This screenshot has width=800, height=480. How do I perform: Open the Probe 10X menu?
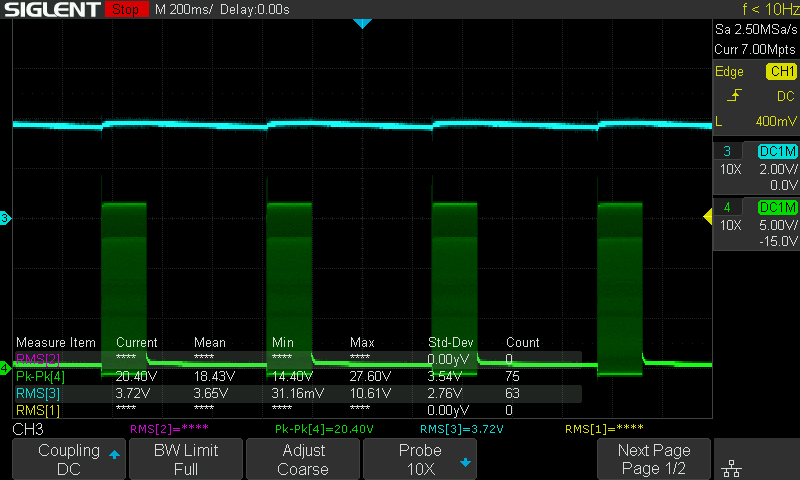[x=420, y=459]
